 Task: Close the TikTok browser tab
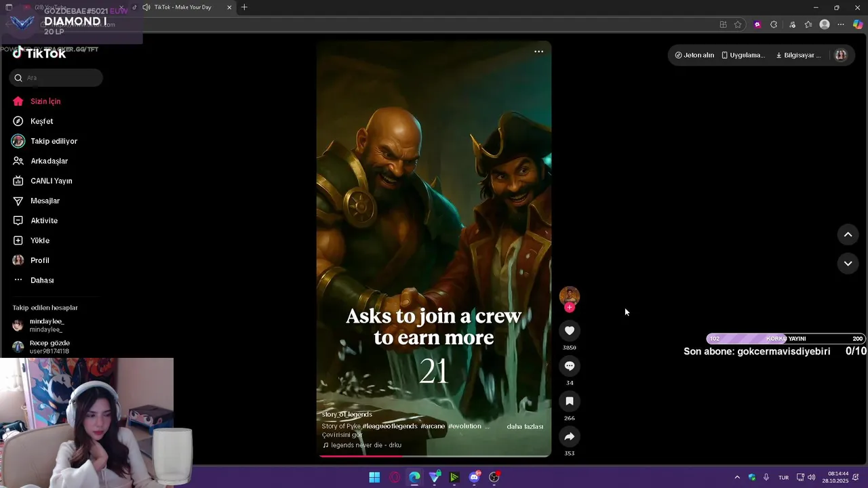[x=229, y=7]
